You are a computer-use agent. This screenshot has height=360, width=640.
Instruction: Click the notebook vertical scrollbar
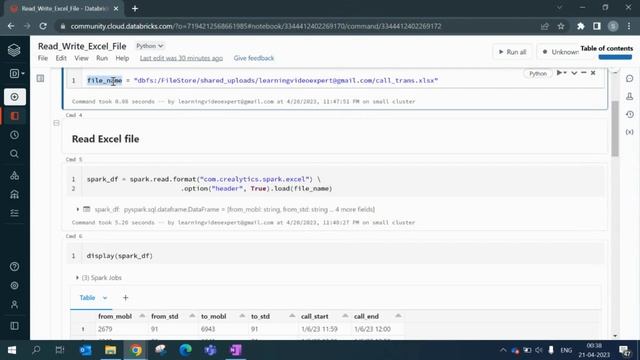[x=615, y=128]
